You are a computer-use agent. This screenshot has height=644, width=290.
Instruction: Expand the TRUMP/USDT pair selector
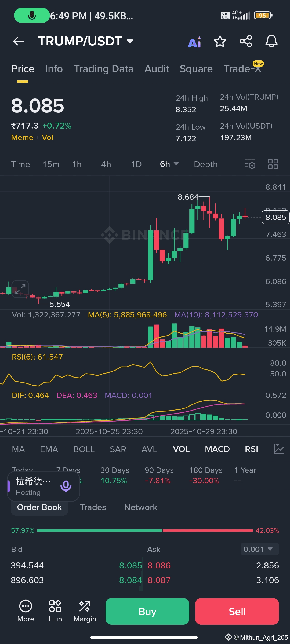click(x=85, y=41)
